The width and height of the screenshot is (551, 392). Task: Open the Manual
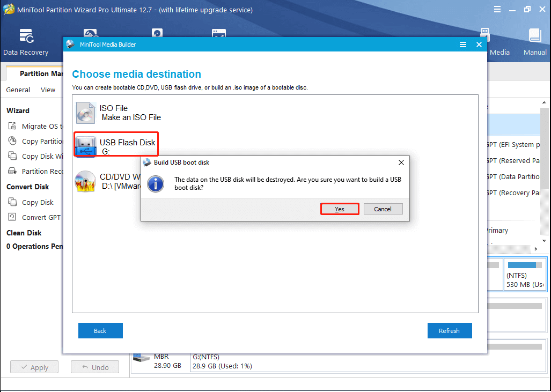(x=534, y=40)
